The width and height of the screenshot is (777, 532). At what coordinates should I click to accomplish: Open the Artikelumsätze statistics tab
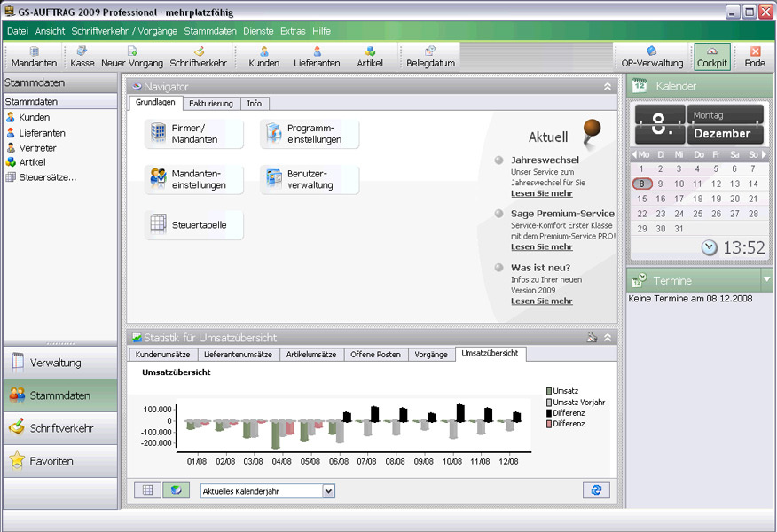click(x=311, y=355)
